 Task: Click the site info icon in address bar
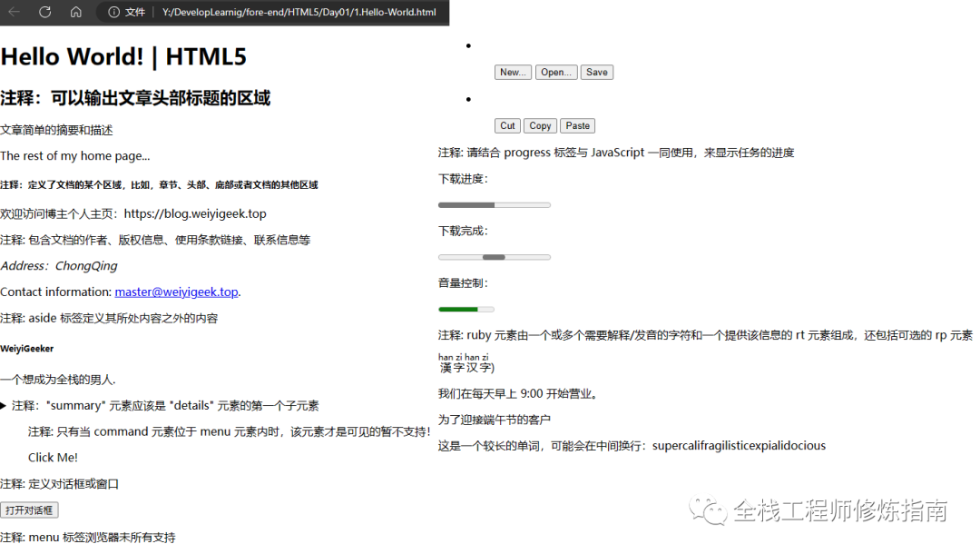[113, 12]
